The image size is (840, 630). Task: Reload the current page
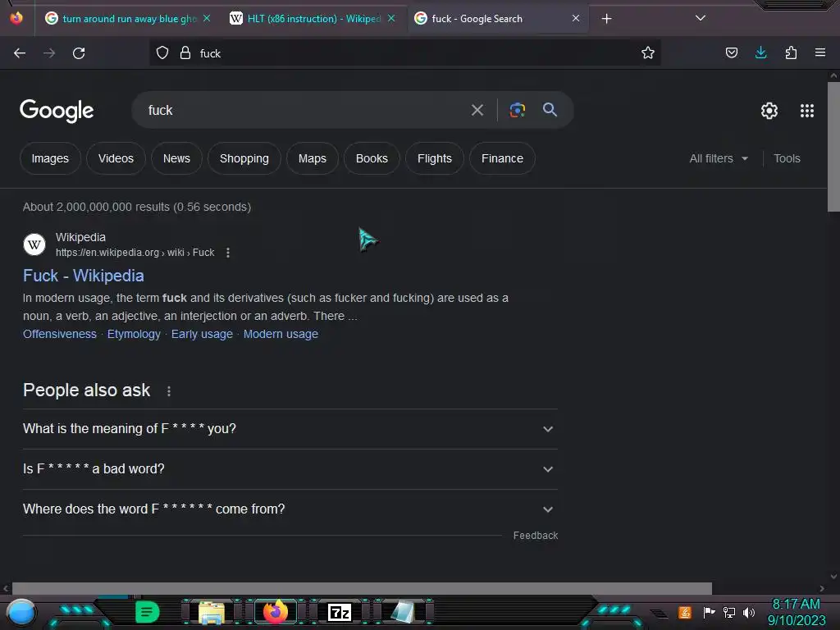tap(79, 53)
